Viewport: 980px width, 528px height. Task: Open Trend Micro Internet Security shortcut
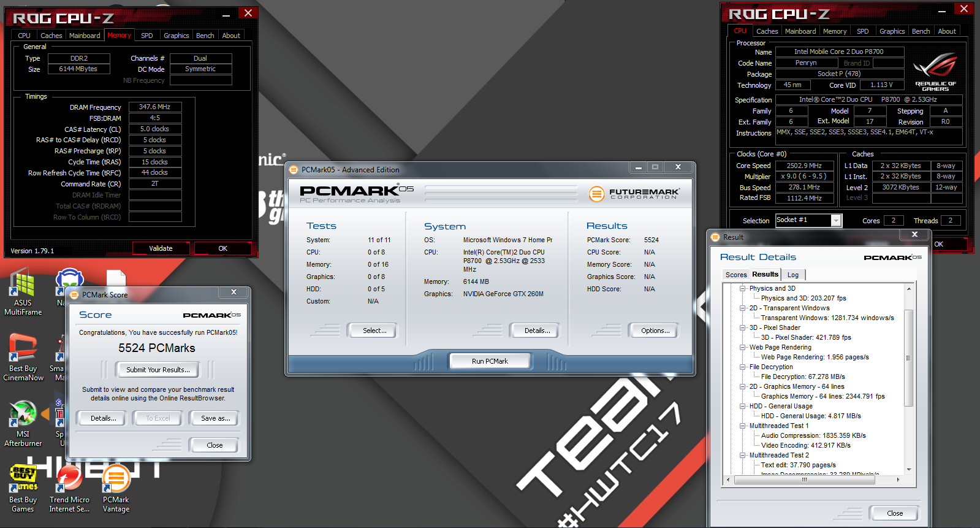point(69,488)
